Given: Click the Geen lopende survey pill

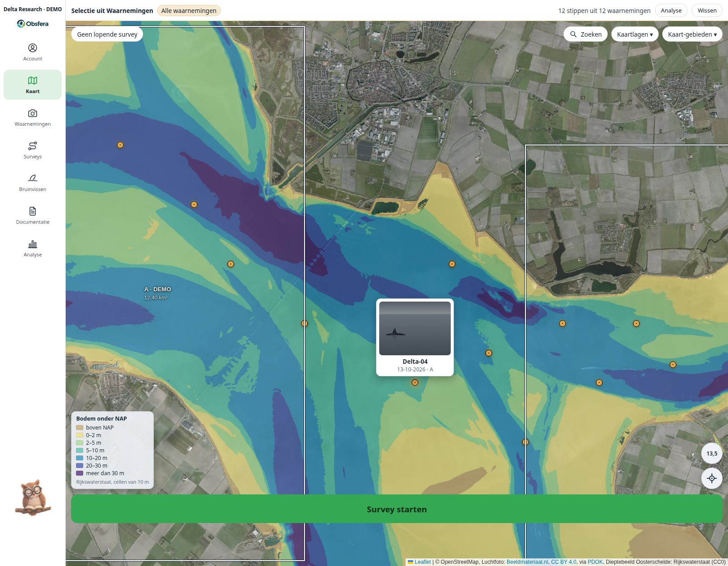Looking at the screenshot, I should click(107, 34).
